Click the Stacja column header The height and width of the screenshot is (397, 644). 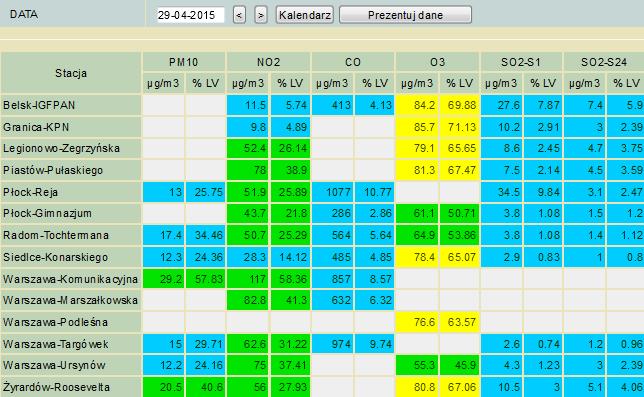[71, 73]
